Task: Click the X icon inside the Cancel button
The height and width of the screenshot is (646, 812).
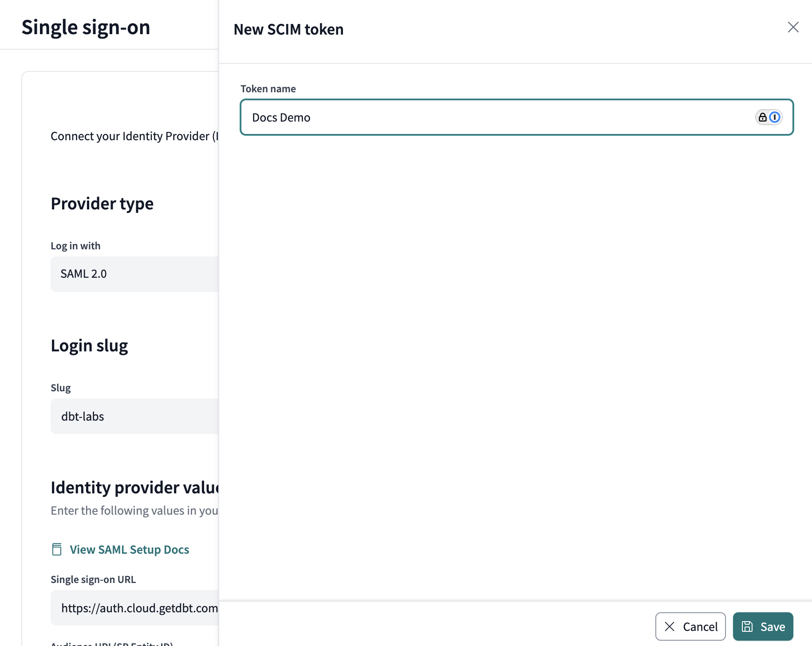Action: (670, 626)
